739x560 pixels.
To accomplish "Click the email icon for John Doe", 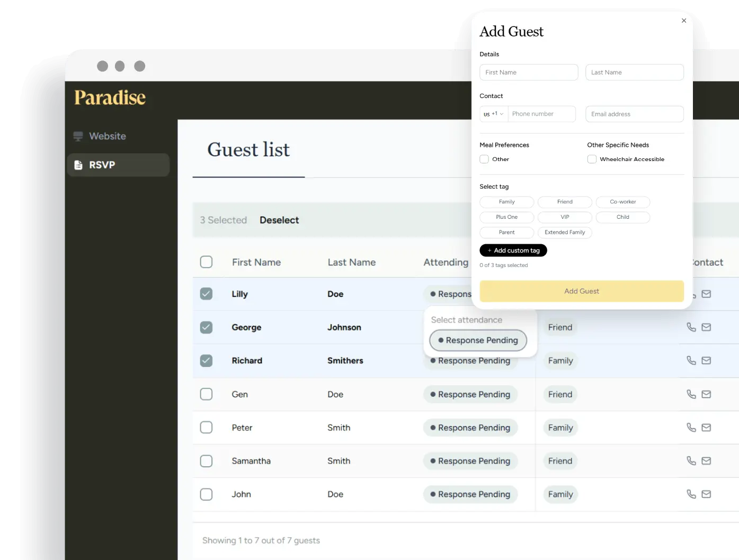I will (706, 494).
